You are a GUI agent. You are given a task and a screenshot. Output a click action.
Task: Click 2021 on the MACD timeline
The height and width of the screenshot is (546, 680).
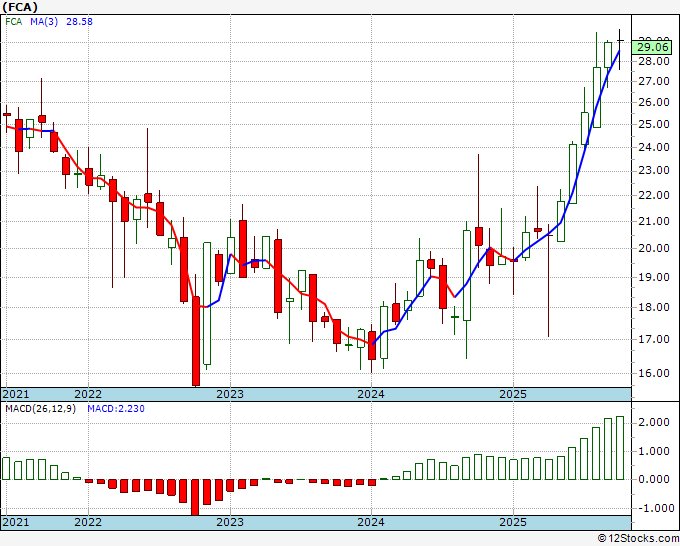point(16,522)
